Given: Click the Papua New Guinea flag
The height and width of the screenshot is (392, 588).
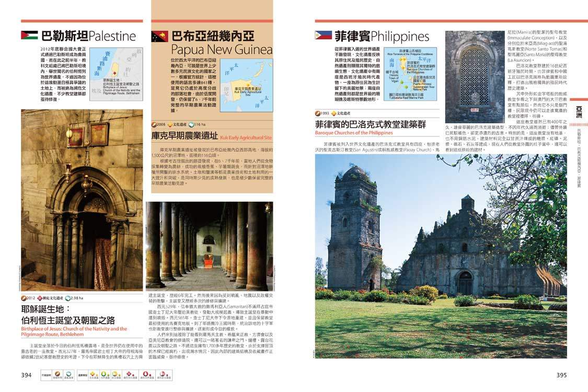Looking at the screenshot, I should (159, 36).
